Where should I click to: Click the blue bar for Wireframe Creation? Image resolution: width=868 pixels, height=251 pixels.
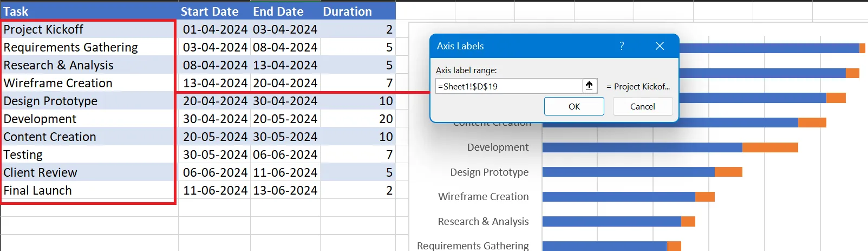pyautogui.click(x=619, y=197)
